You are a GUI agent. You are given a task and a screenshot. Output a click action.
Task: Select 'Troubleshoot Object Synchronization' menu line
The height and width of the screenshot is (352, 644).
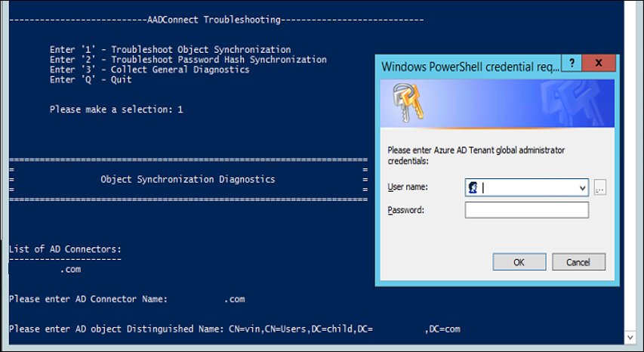coord(170,50)
